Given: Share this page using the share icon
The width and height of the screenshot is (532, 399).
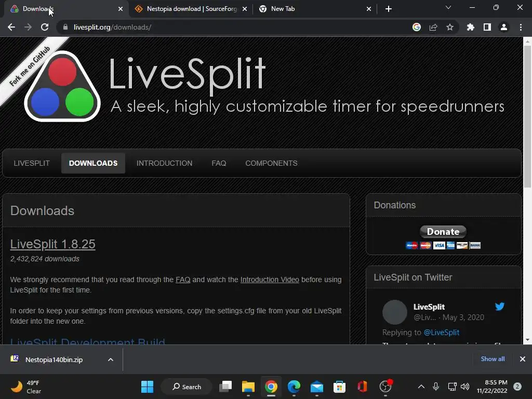Looking at the screenshot, I should [433, 27].
